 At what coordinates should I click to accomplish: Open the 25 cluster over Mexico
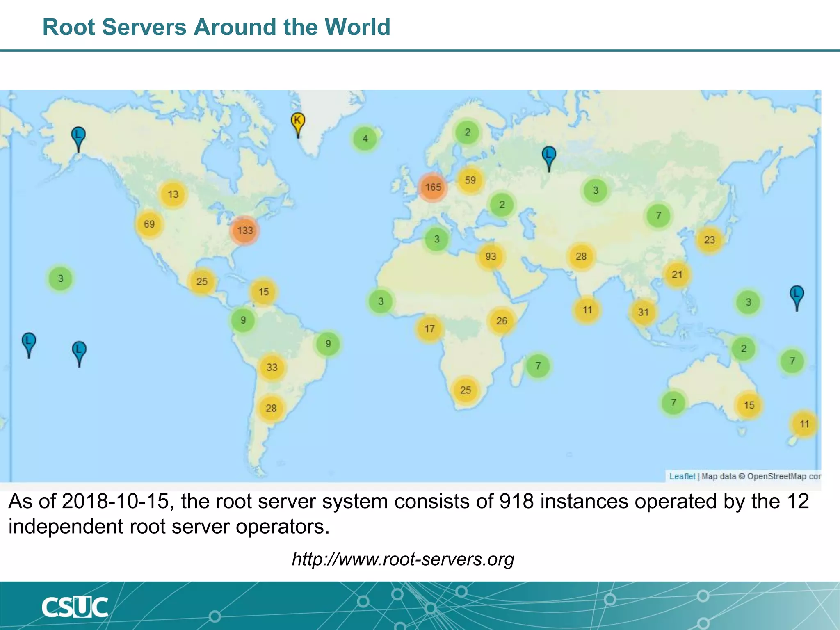[x=202, y=282]
